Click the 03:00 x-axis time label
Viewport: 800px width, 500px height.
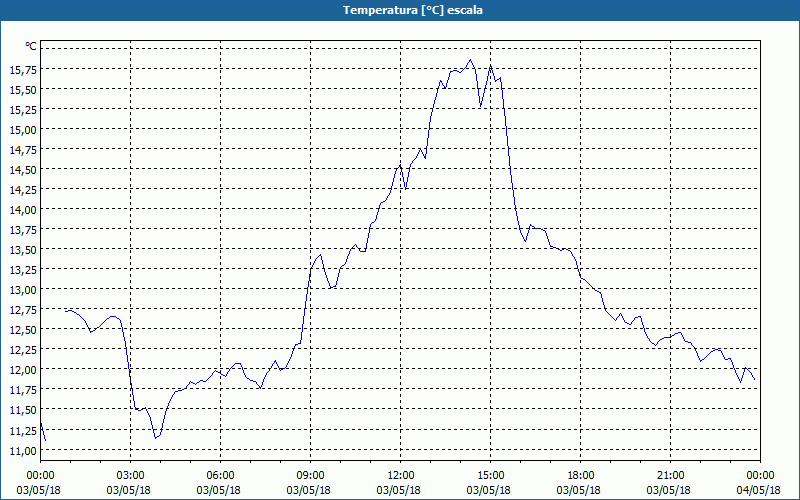click(x=130, y=476)
